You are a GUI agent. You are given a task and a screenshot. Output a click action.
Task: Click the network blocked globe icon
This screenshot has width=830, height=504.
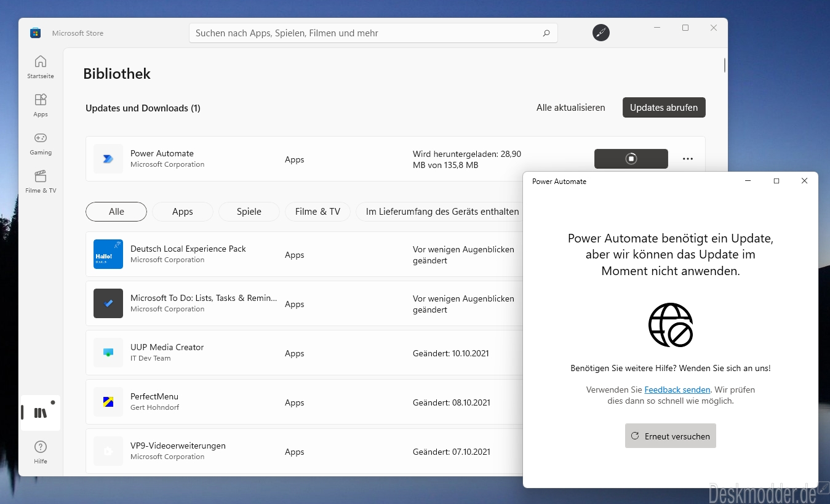click(671, 325)
